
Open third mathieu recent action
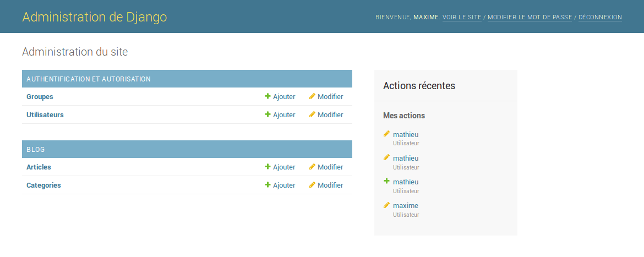point(406,182)
